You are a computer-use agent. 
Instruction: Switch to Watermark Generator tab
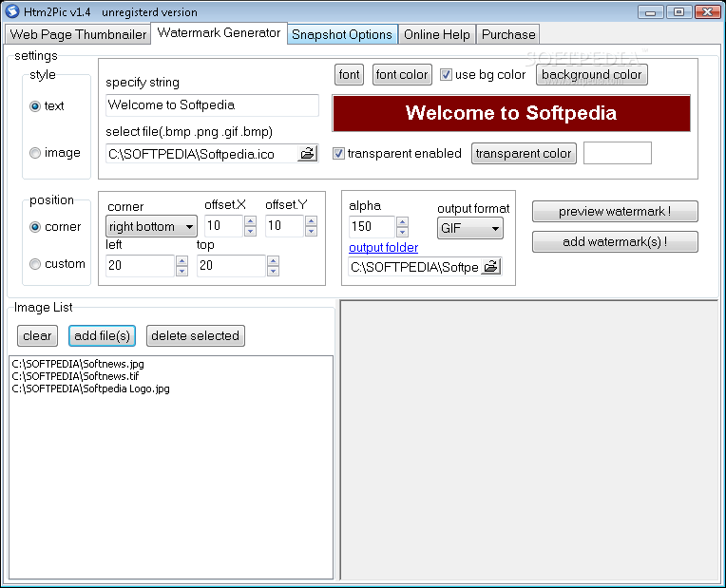(x=219, y=33)
